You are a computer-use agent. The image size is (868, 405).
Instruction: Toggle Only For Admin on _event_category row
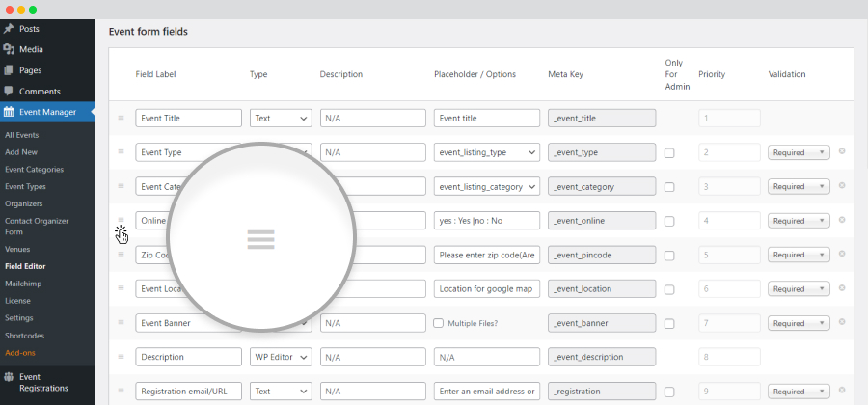(669, 188)
